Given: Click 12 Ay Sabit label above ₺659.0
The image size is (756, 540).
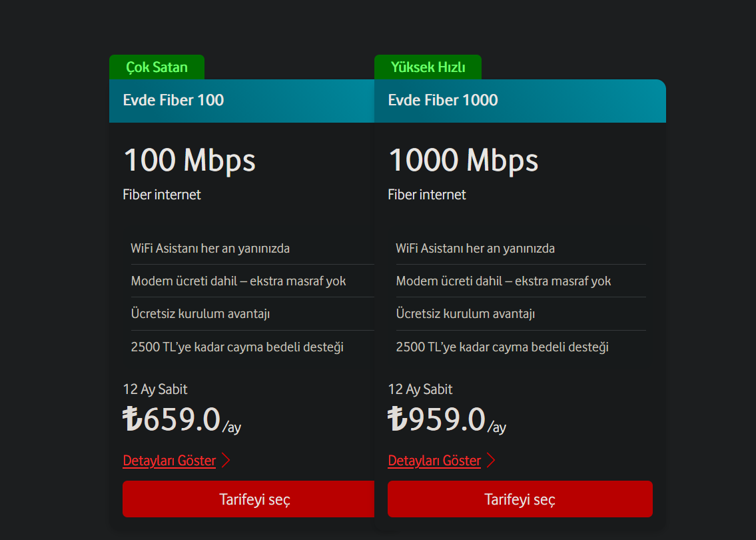Looking at the screenshot, I should (155, 389).
